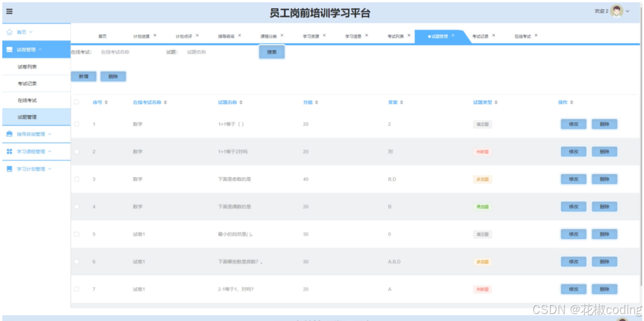644x321 pixels.
Task: Close the 指导咨询 tab
Action: point(240,35)
